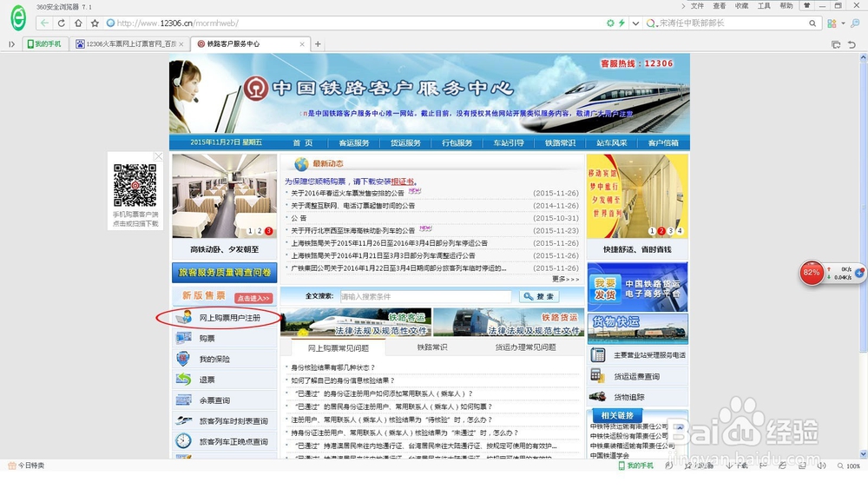The width and height of the screenshot is (868, 489).
Task: Open 铁路客运法律法规及规范性文件 banner
Action: (356, 322)
